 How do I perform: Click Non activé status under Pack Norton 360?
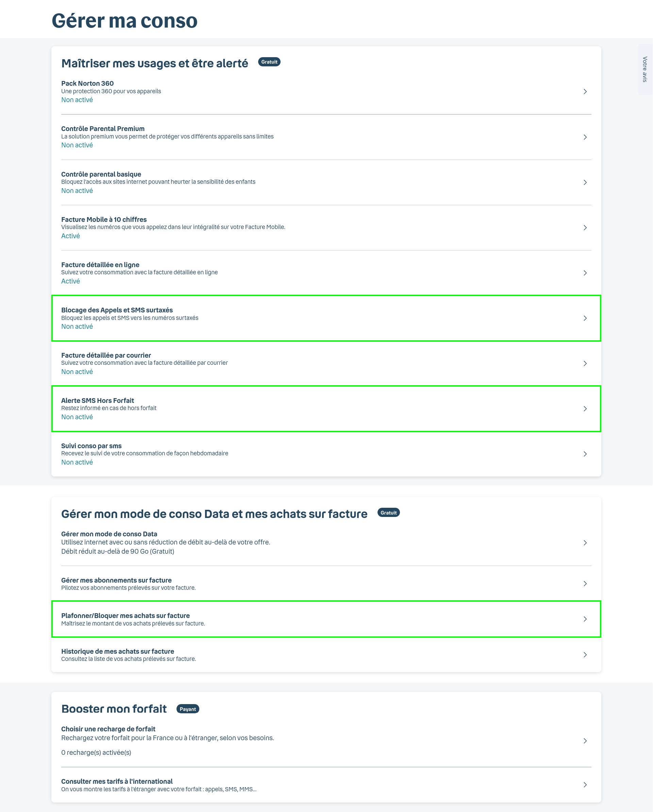77,100
